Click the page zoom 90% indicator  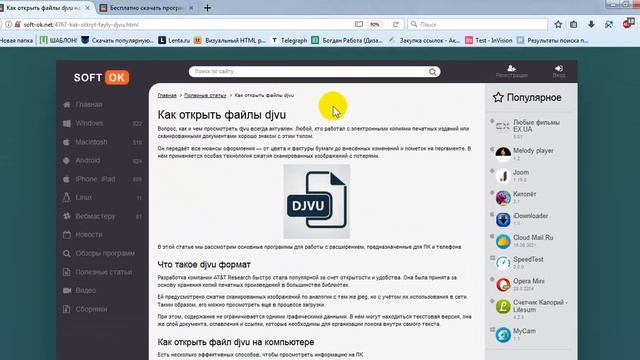(x=375, y=24)
